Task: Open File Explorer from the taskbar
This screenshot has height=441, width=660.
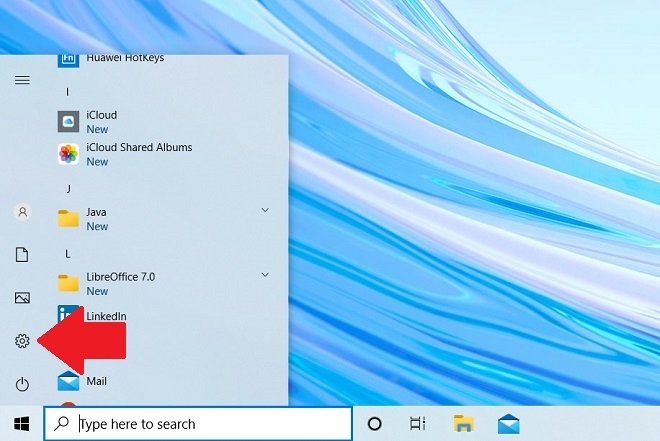Action: point(464,423)
